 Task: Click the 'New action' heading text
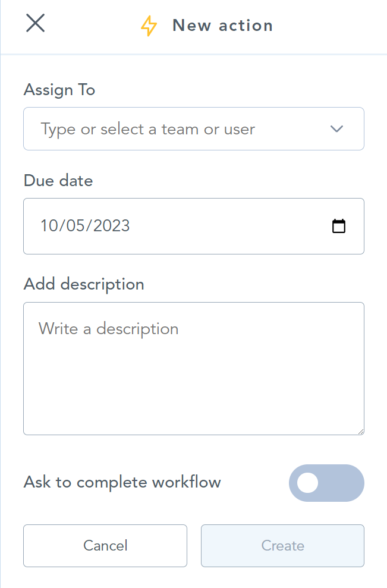click(x=222, y=26)
